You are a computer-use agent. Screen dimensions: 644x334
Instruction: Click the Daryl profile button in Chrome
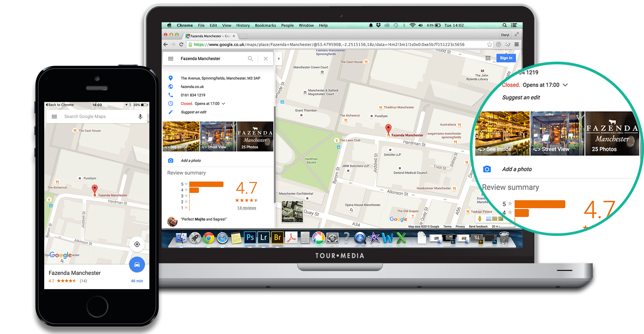(x=505, y=35)
